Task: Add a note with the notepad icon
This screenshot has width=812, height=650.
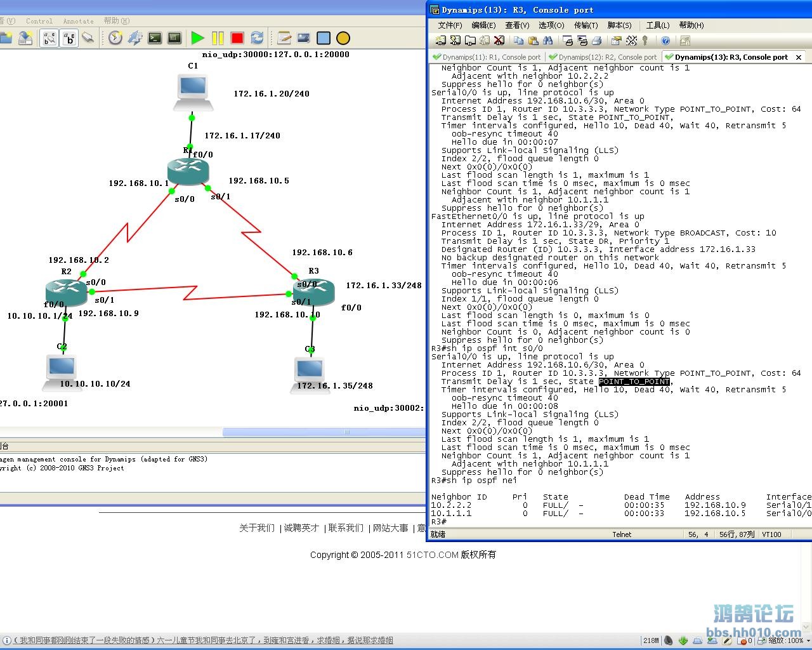Action: [285, 39]
